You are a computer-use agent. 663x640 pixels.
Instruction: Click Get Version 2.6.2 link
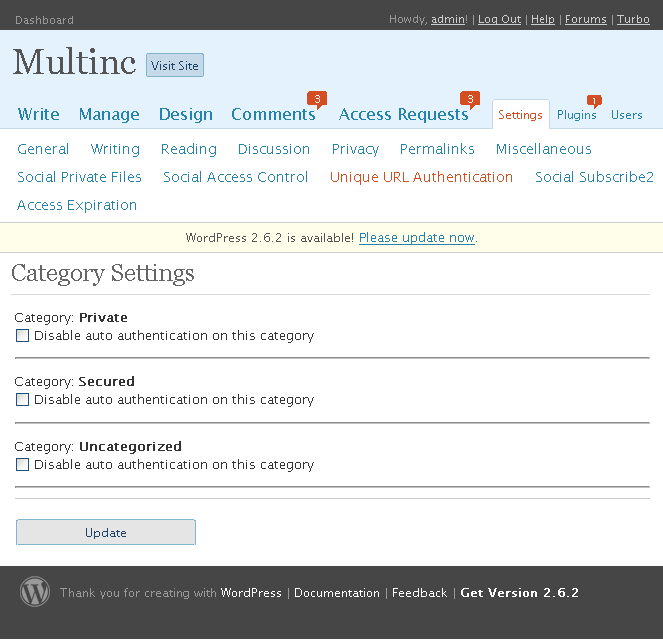(519, 593)
